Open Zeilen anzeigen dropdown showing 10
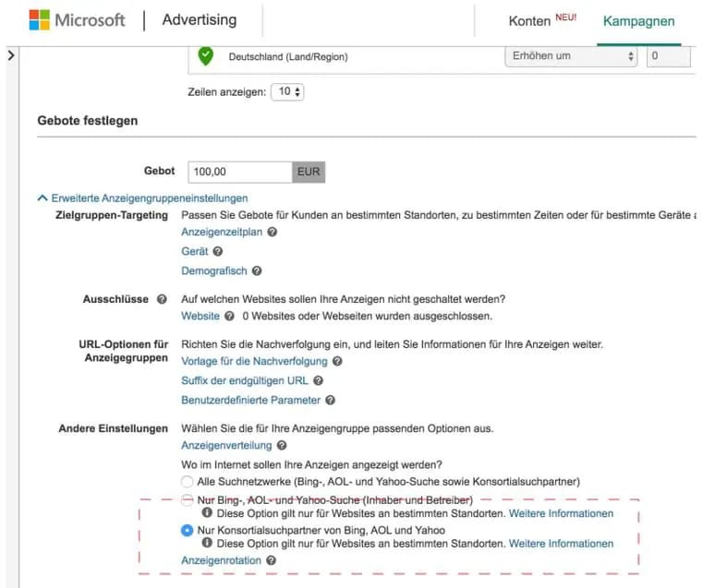Image resolution: width=715 pixels, height=588 pixels. point(287,91)
